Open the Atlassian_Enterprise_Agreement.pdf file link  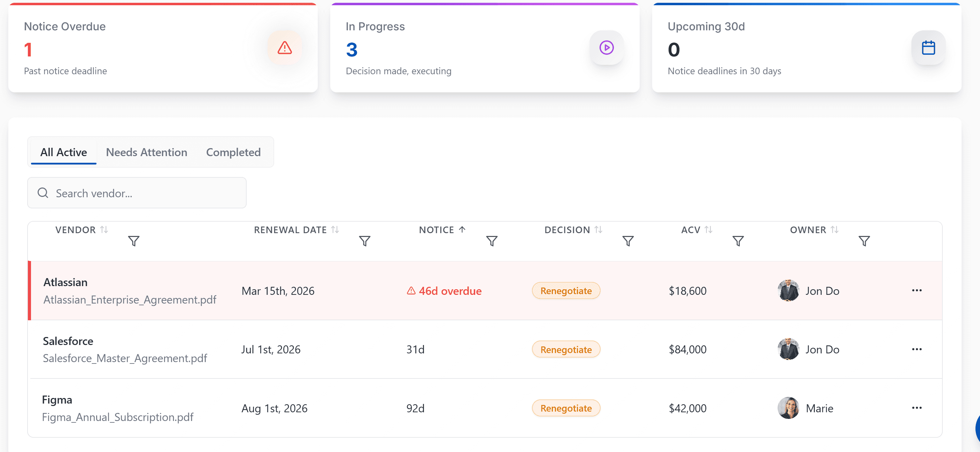click(x=130, y=300)
